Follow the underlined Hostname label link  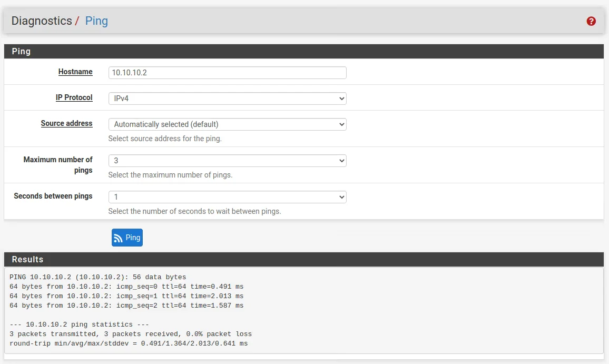click(x=75, y=72)
